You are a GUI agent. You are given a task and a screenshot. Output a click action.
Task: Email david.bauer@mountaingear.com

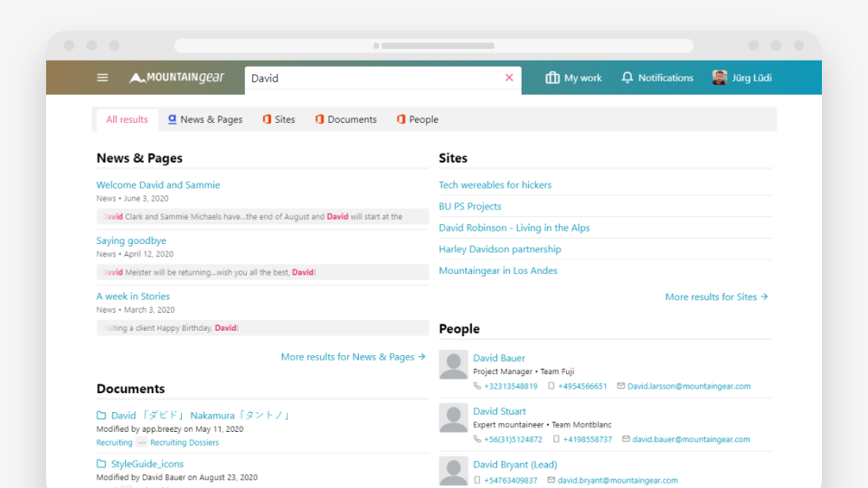691,439
